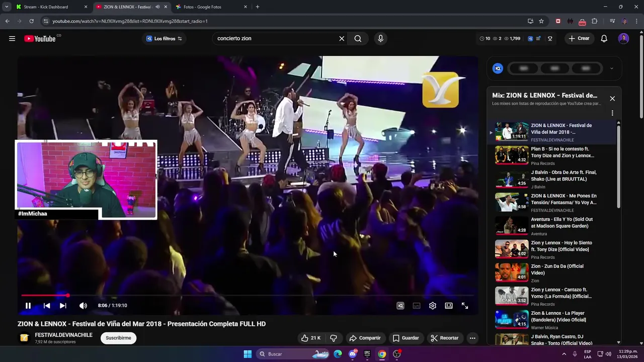Click address bar URL
Viewport: 644px width, 362px height.
(x=130, y=21)
